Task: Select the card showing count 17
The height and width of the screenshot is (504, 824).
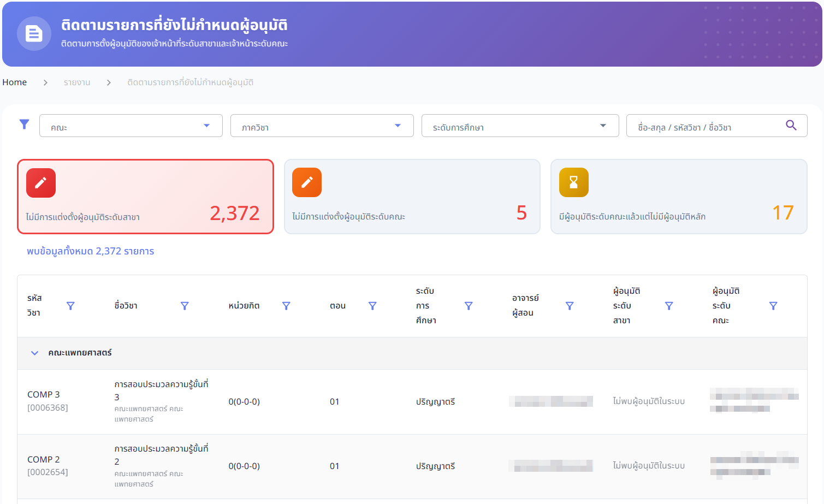Action: pos(678,197)
